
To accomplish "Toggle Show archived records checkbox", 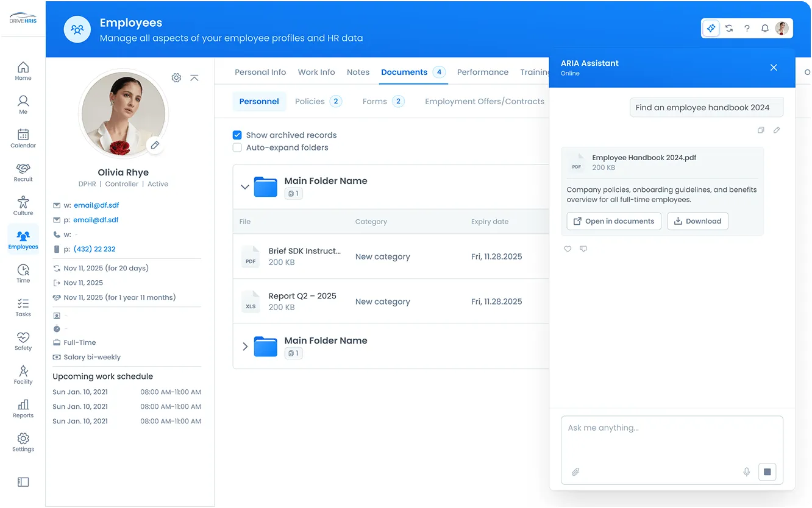I will pos(237,135).
